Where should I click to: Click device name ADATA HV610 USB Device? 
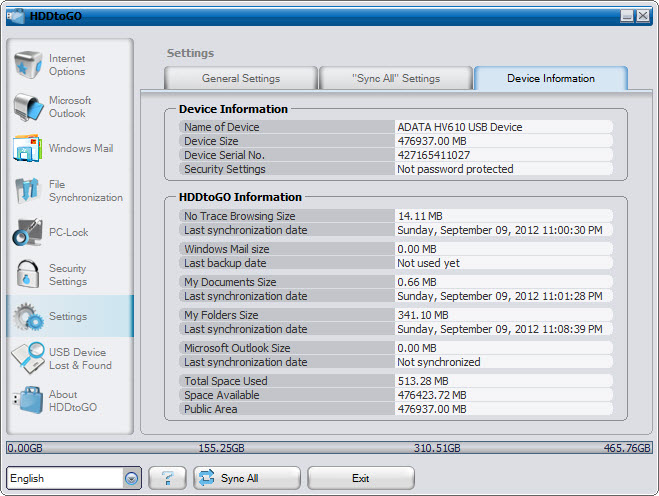pyautogui.click(x=460, y=127)
